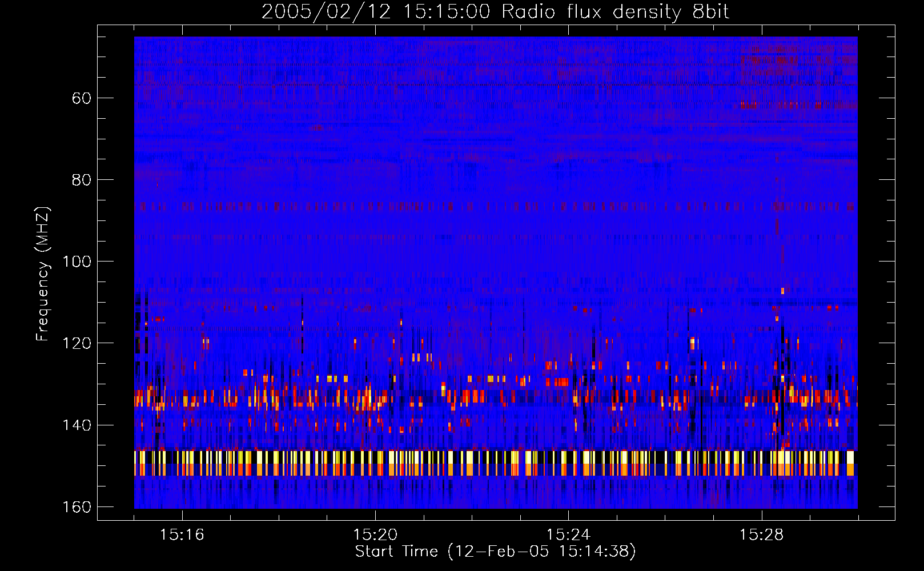Screen dimensions: 924x571
Task: Click the 'Start Time (12-Feb-05 15:14:38)' label
Action: (x=495, y=552)
